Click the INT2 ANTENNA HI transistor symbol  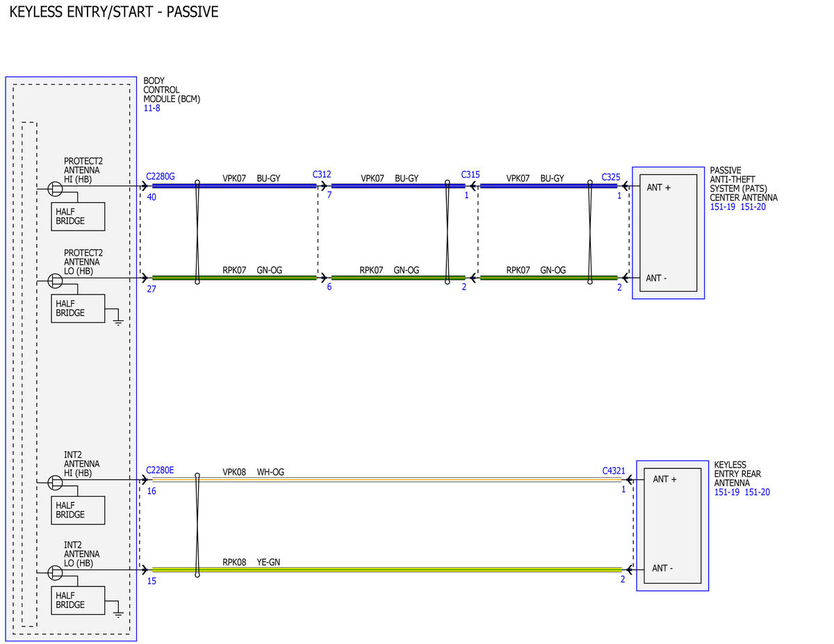click(55, 481)
